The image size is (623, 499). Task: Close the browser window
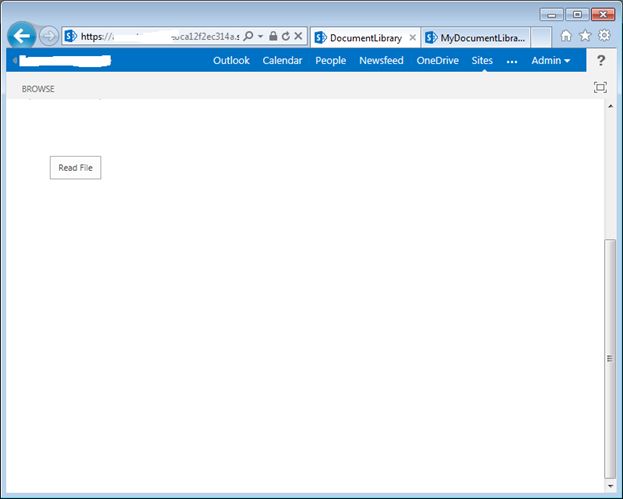pyautogui.click(x=603, y=15)
